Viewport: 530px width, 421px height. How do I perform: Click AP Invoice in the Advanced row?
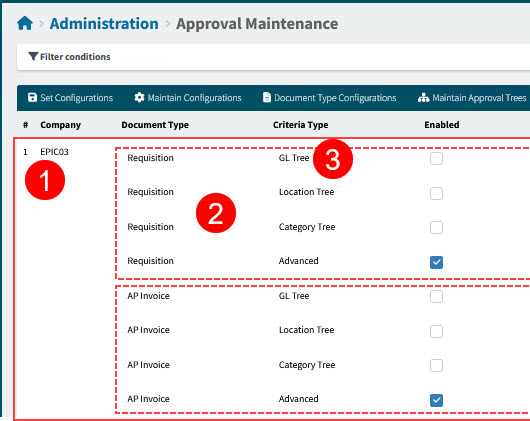148,399
